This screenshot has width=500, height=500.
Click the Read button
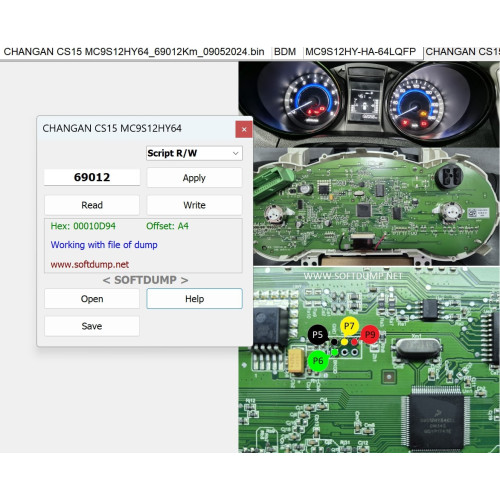coord(92,205)
